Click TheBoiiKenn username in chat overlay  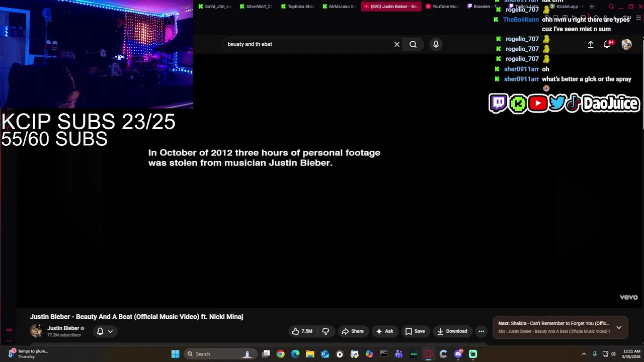pos(521,20)
